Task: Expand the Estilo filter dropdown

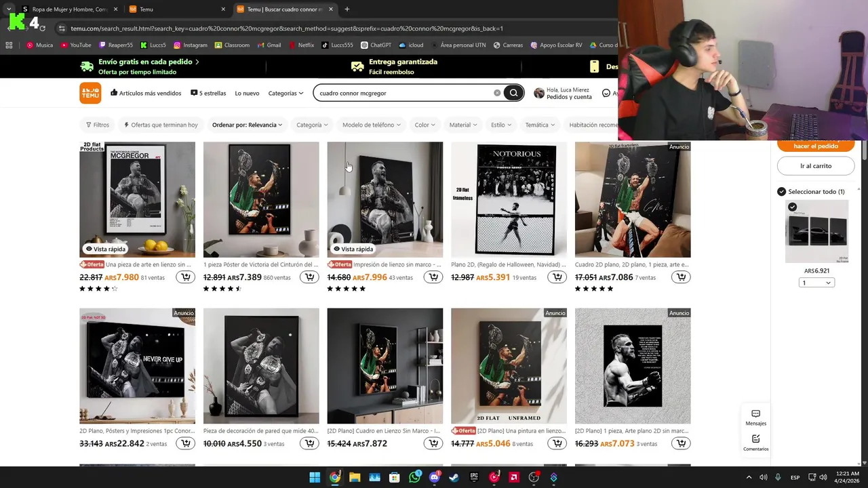Action: click(501, 125)
